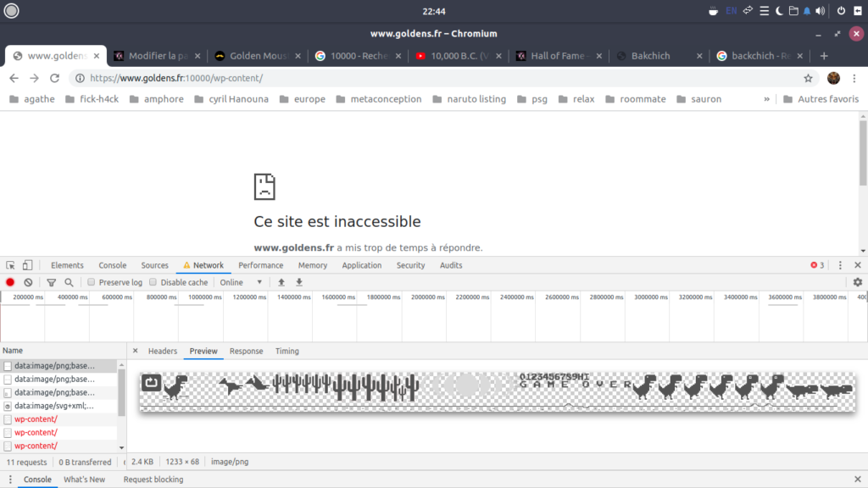Image resolution: width=868 pixels, height=488 pixels.
Task: Open the network search magnifier
Action: point(69,282)
